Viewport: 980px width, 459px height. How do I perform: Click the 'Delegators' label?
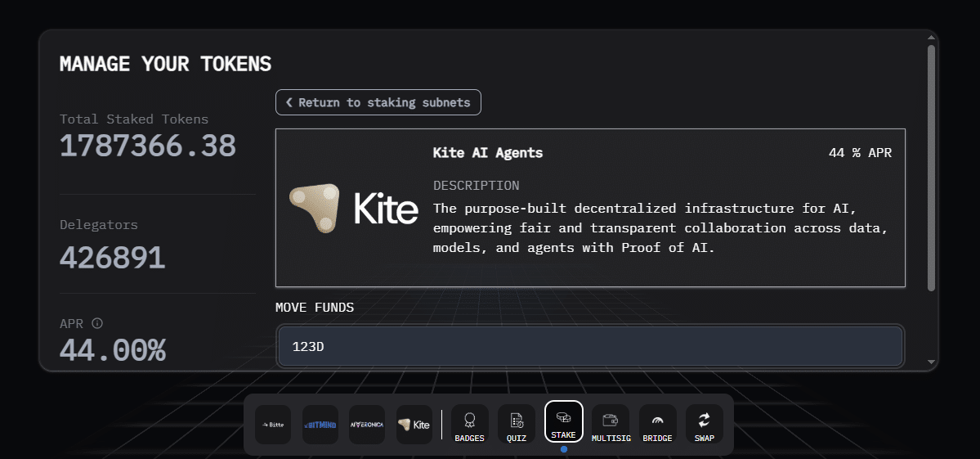[99, 225]
